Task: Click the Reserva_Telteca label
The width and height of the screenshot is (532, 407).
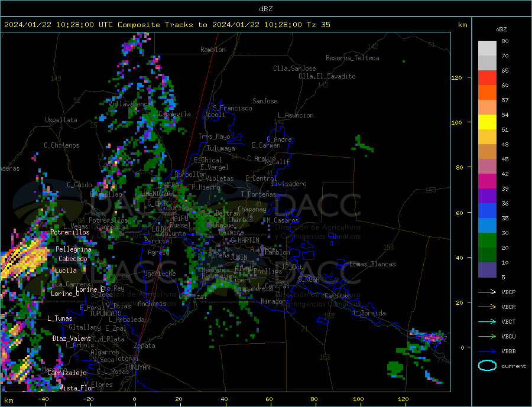Action: point(352,58)
